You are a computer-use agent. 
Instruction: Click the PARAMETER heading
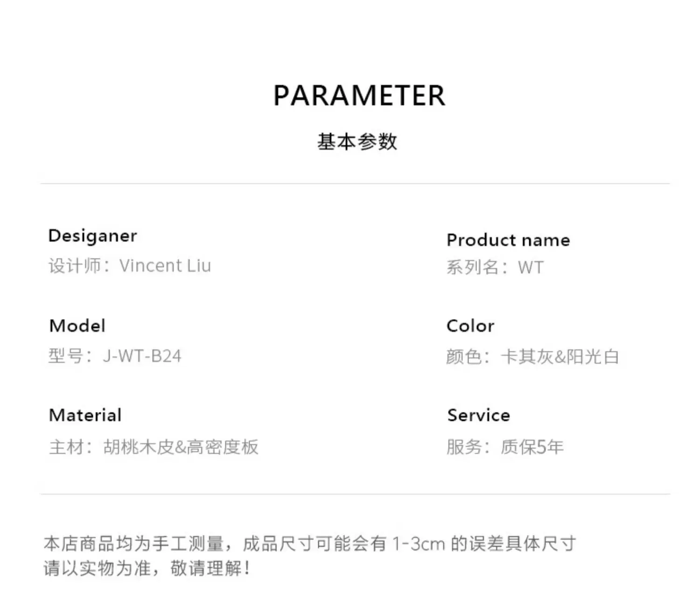click(359, 96)
